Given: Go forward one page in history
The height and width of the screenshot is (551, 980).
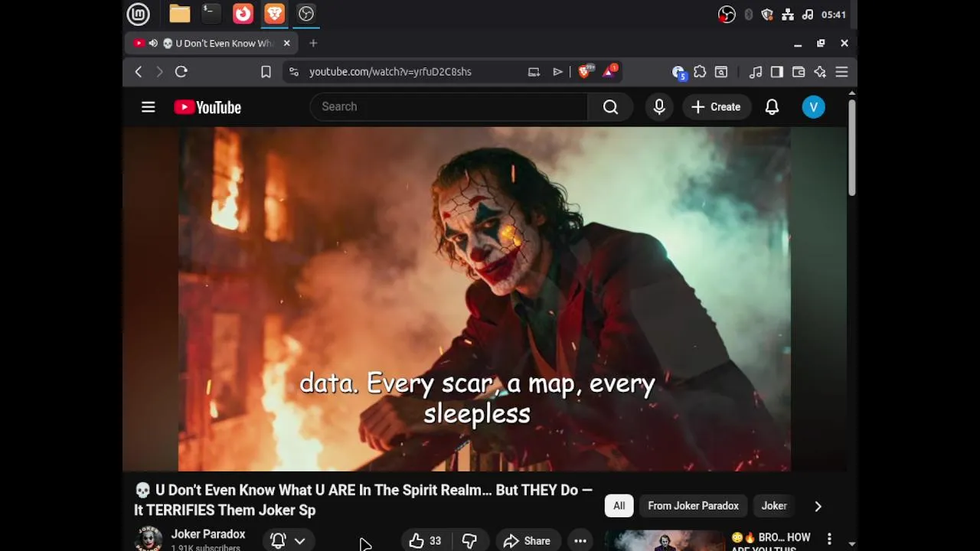Looking at the screenshot, I should 159,72.
